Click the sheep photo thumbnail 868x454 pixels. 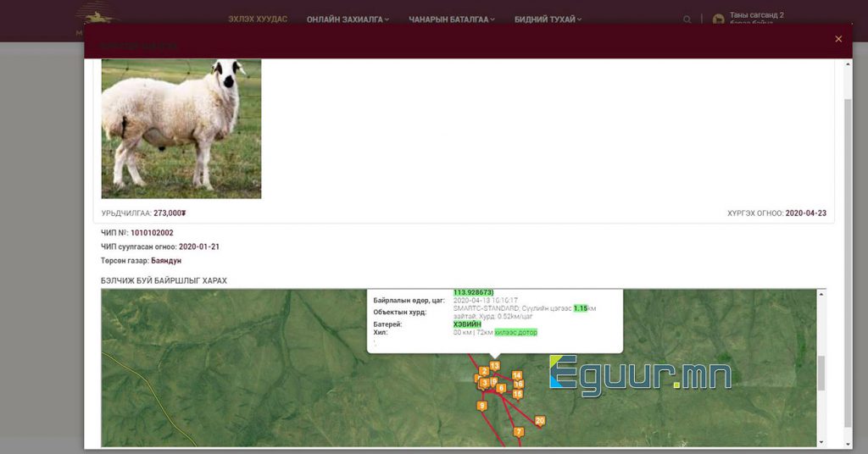(x=181, y=128)
